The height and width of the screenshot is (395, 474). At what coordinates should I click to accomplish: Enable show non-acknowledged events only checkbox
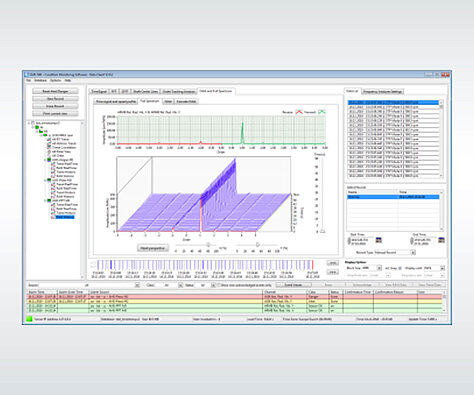coord(219,285)
